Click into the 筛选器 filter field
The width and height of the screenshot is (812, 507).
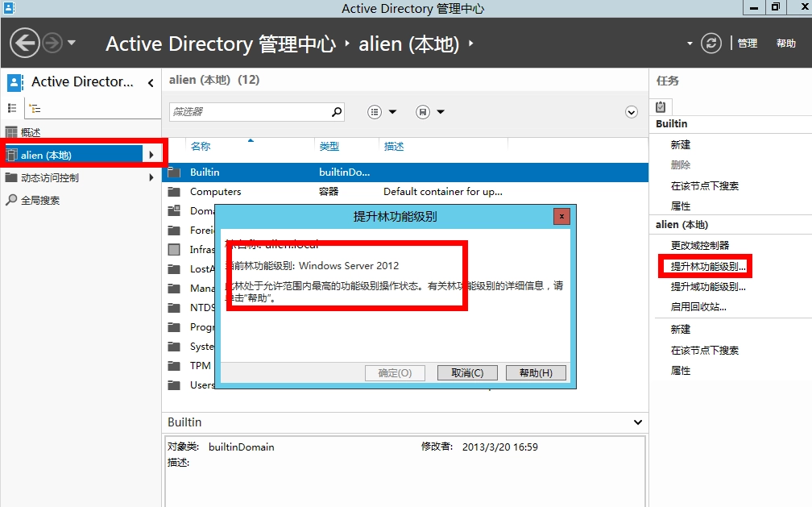[250, 112]
